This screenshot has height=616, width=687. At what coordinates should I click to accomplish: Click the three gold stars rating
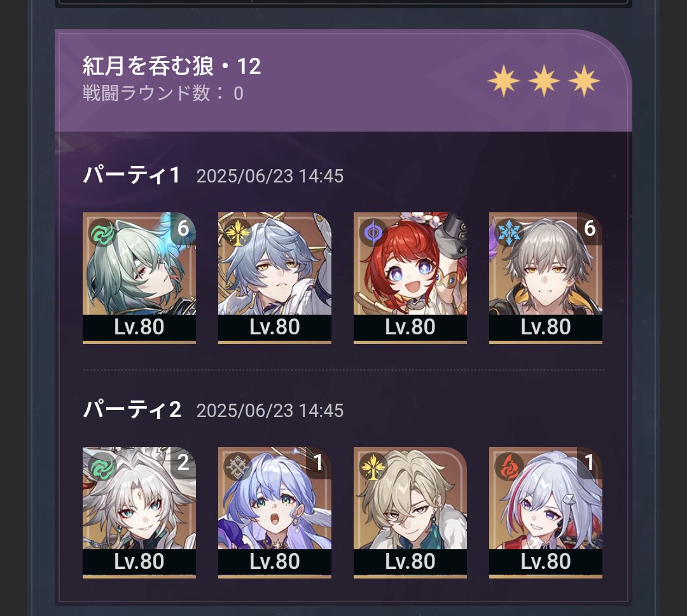point(544,81)
